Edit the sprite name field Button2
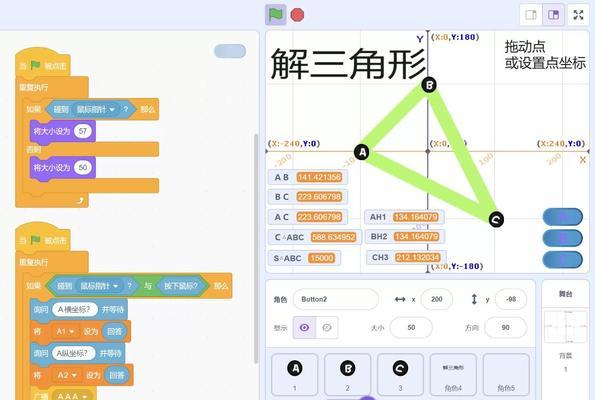 [336, 299]
